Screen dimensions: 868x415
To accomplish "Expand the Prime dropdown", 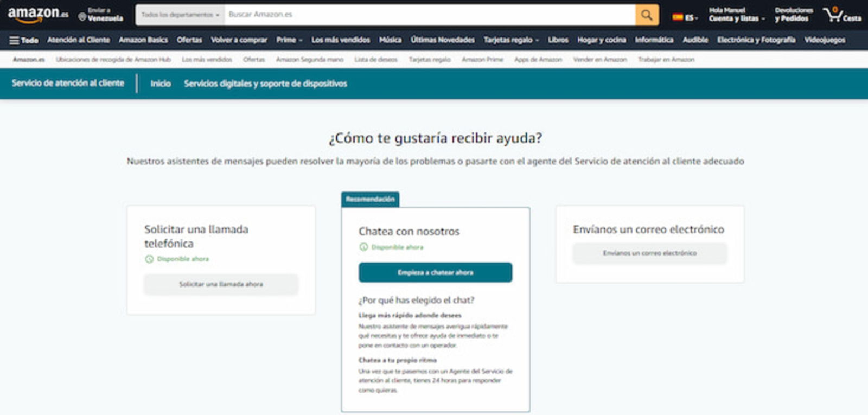I will point(289,40).
